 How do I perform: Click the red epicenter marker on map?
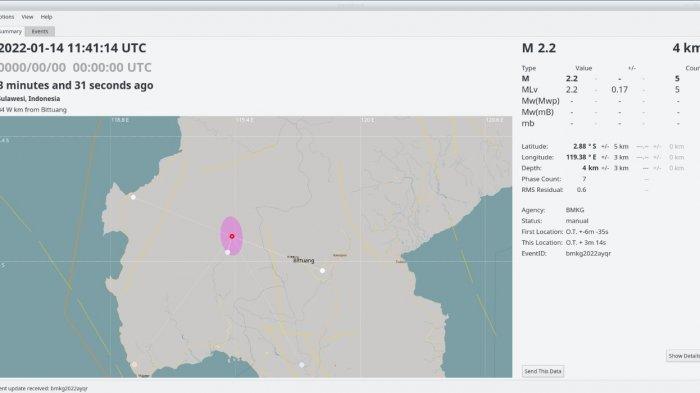click(232, 236)
